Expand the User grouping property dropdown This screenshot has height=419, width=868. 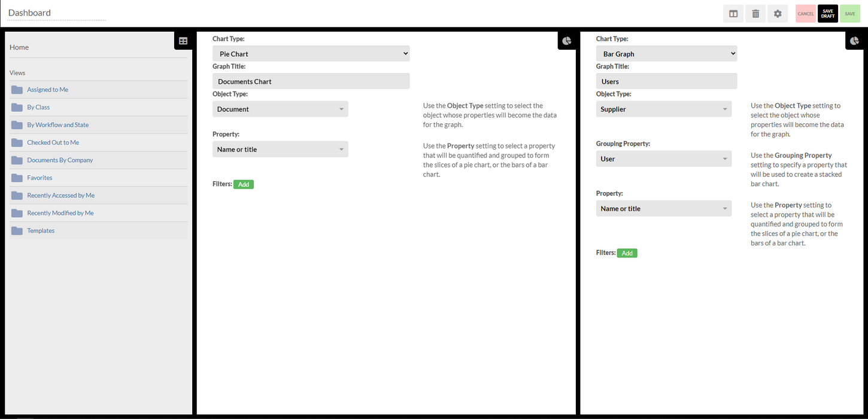pos(663,159)
